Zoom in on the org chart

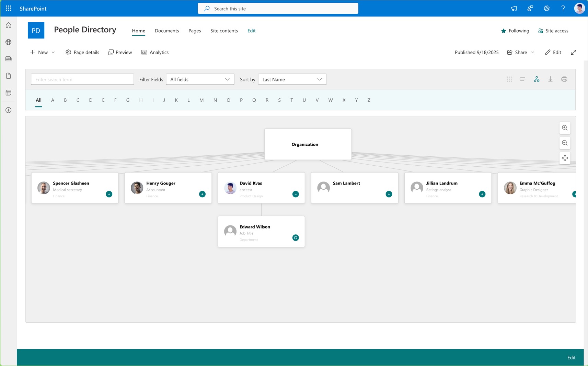[565, 128]
